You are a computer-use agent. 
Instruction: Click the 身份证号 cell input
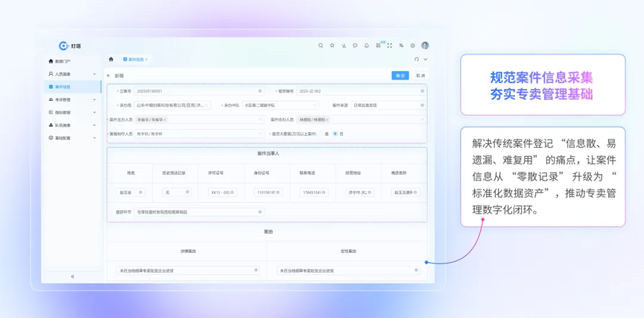pyautogui.click(x=268, y=192)
